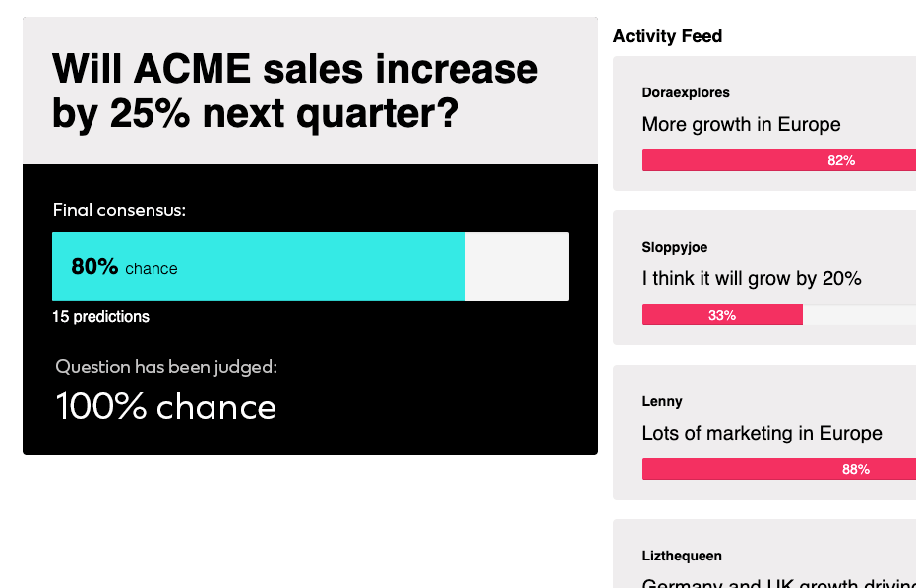
Task: Select the white unfilled consensus bar portion
Action: pos(517,266)
